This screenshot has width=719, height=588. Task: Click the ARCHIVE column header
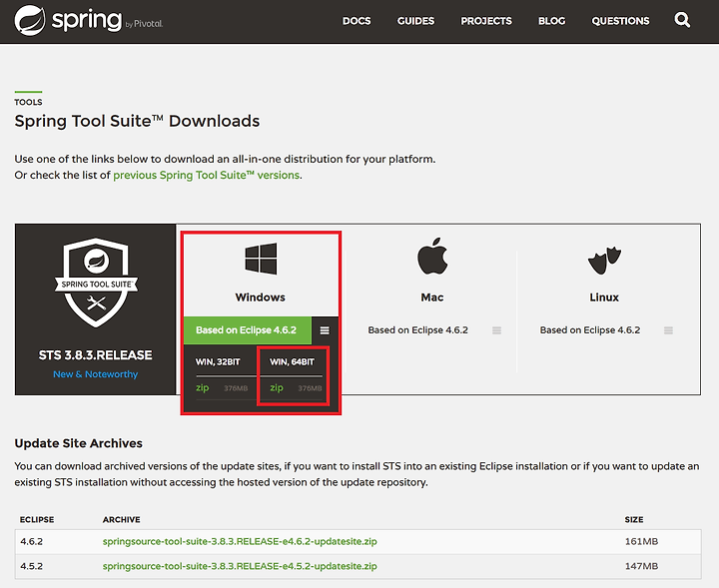(121, 519)
